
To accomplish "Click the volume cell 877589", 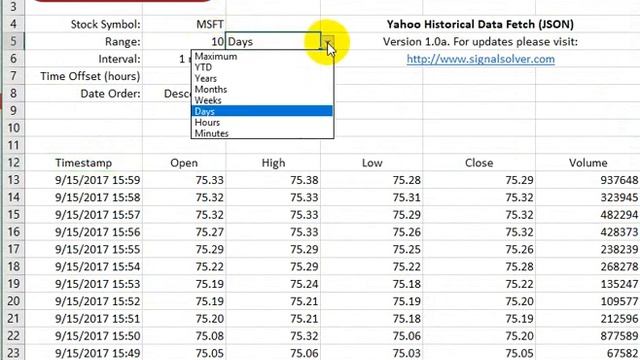I will click(x=588, y=336).
